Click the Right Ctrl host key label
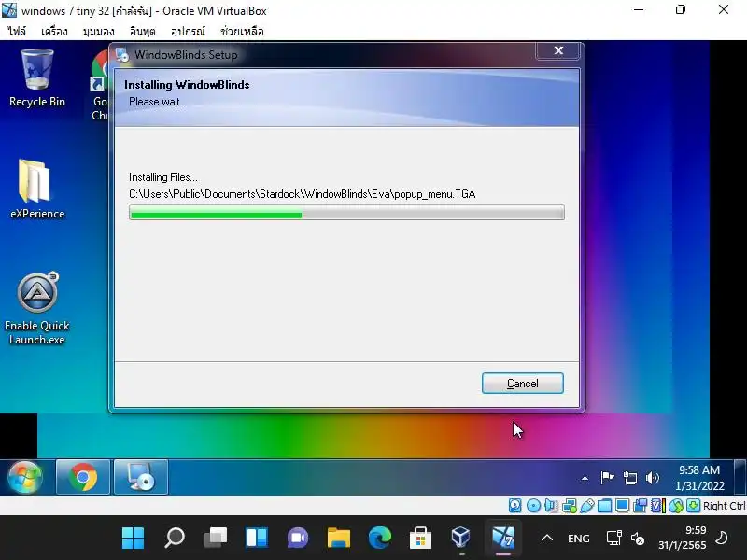Image resolution: width=747 pixels, height=560 pixels. tap(725, 506)
